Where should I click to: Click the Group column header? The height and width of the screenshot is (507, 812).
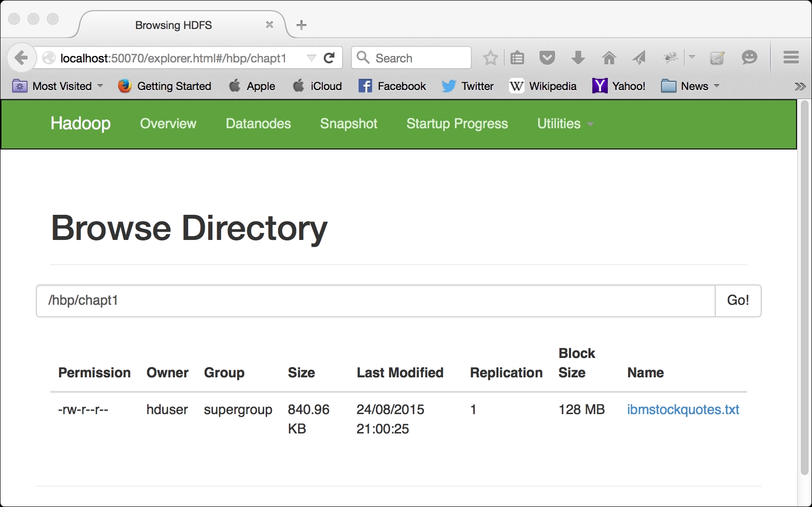[224, 373]
